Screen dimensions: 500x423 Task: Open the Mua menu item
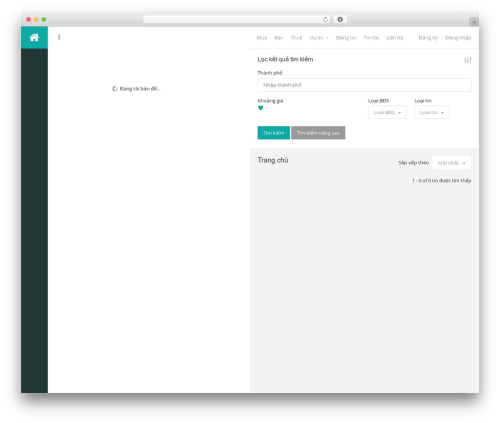tap(262, 38)
